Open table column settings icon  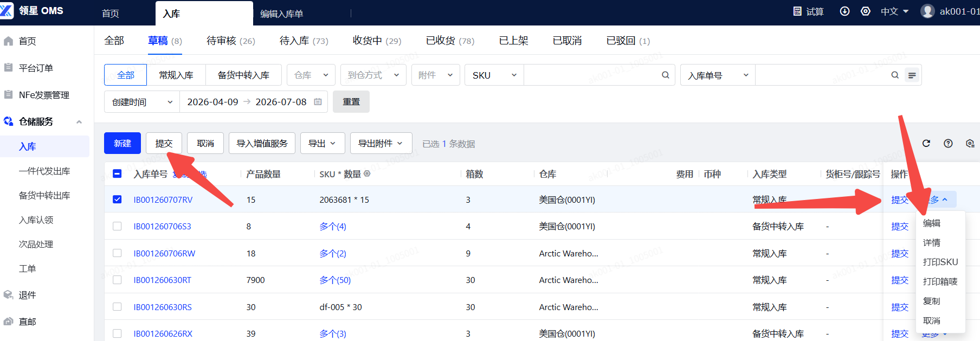tap(970, 143)
